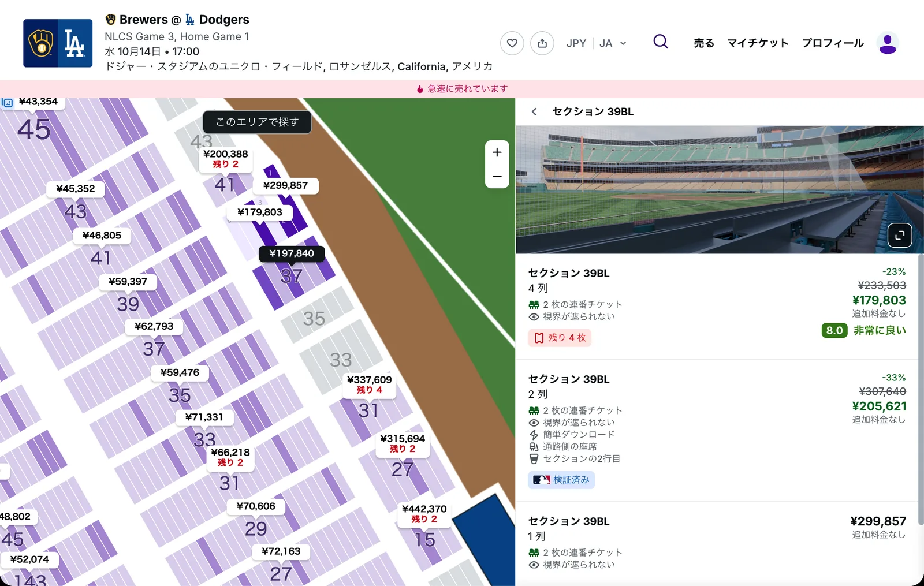Image resolution: width=924 pixels, height=586 pixels.
Task: Click the Brewers Dodgers team logo
Action: tap(58, 43)
